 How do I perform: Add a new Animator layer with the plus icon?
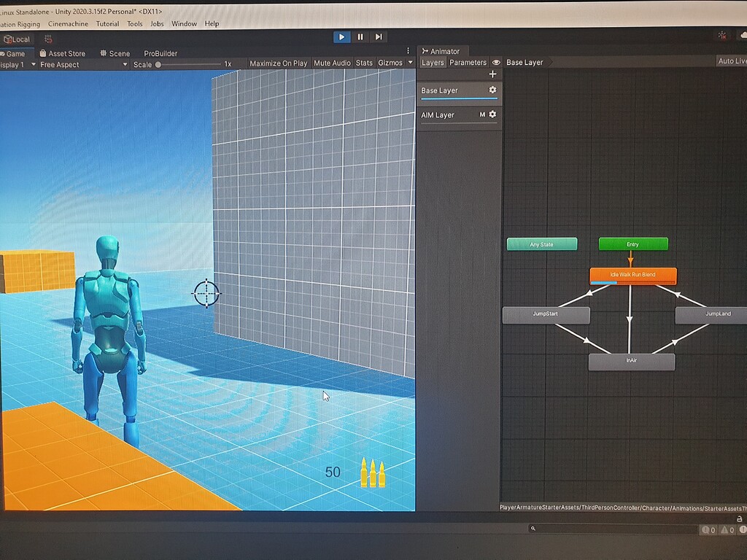click(492, 73)
